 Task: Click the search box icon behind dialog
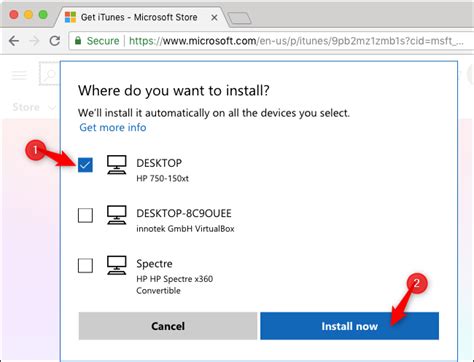(50, 74)
